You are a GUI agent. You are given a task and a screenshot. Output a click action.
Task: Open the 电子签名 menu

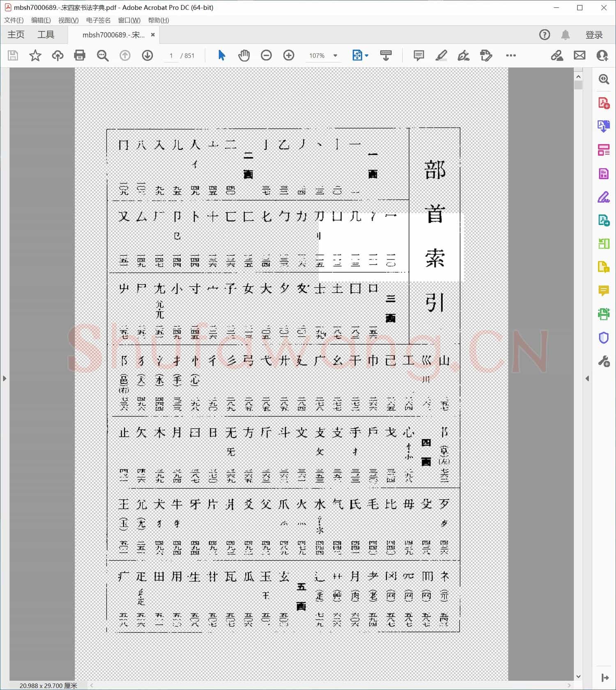click(98, 20)
